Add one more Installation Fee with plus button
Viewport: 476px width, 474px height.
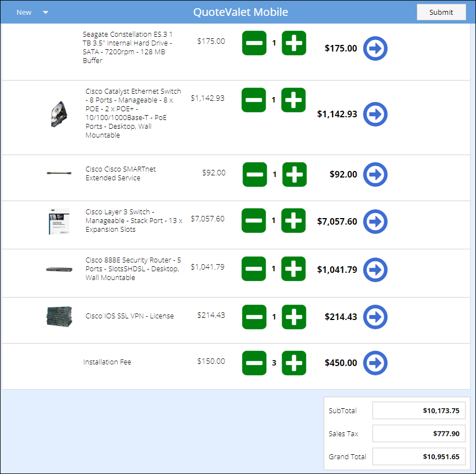click(x=294, y=363)
